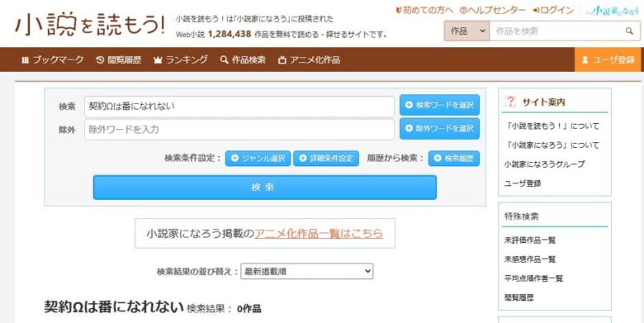Open 「小説家になろう」について sidebar link
The image size is (644, 323).
(552, 145)
